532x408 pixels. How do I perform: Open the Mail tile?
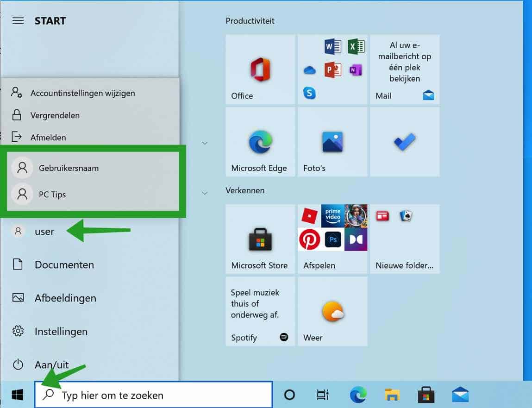[404, 69]
